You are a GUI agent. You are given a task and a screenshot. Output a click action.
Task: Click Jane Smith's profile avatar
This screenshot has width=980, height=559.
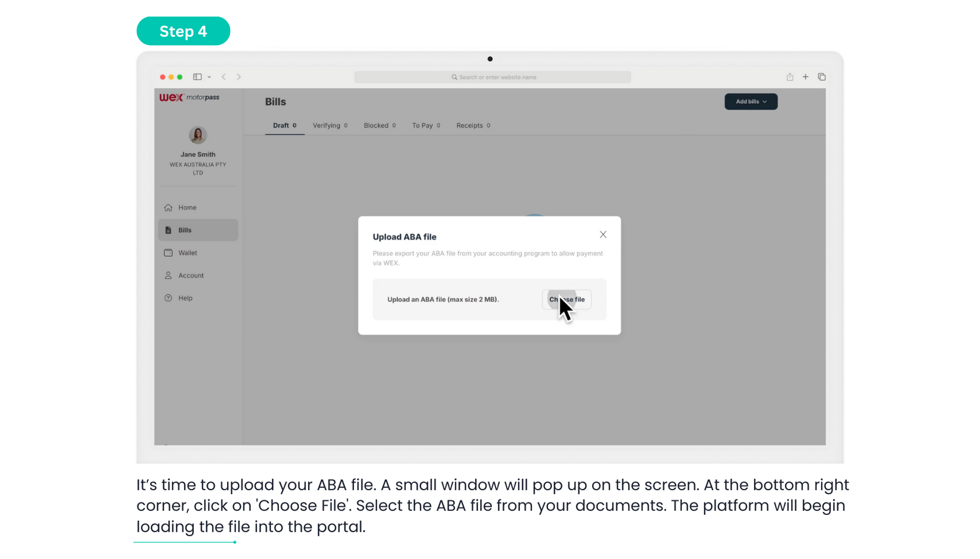pyautogui.click(x=197, y=135)
